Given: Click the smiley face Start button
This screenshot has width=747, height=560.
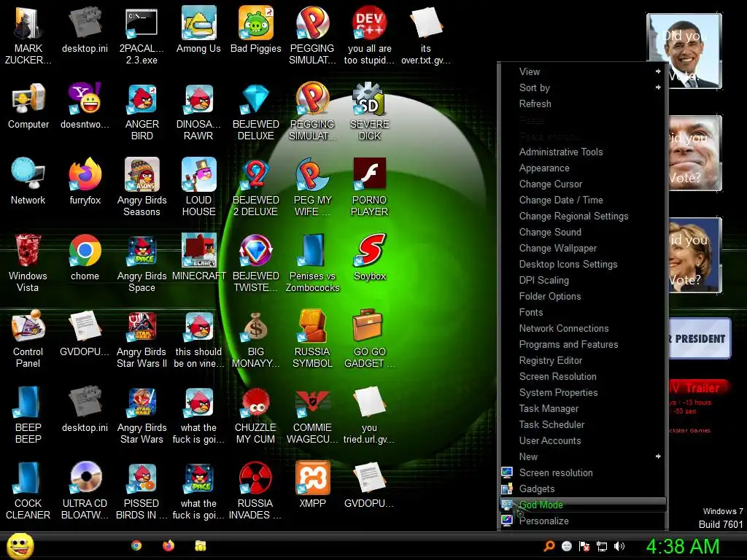Looking at the screenshot, I should point(20,545).
